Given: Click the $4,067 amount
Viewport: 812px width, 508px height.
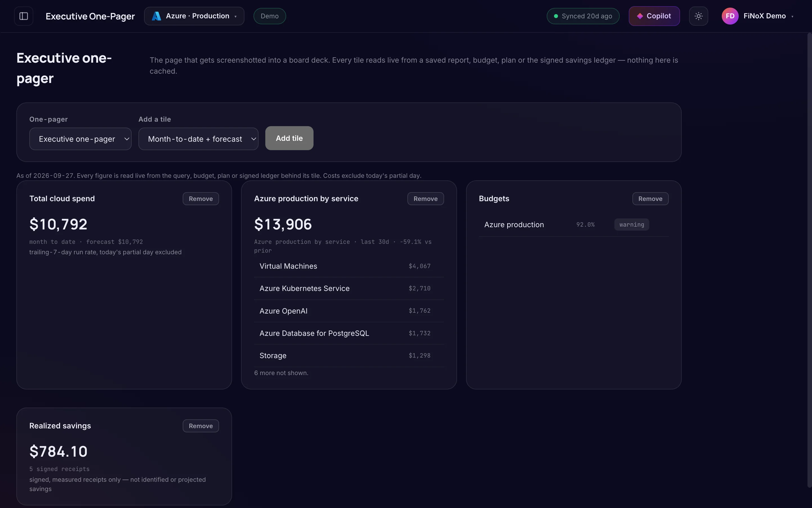Looking at the screenshot, I should (420, 266).
